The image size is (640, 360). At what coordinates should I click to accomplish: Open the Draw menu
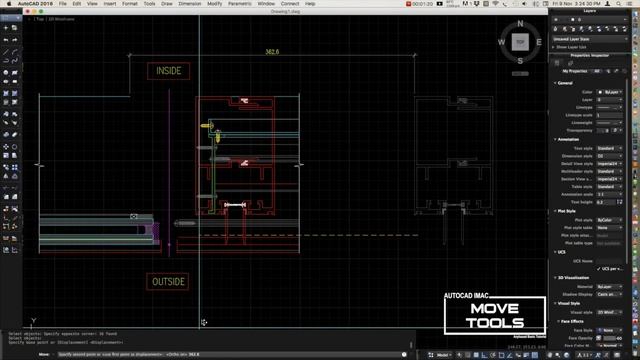pyautogui.click(x=167, y=4)
